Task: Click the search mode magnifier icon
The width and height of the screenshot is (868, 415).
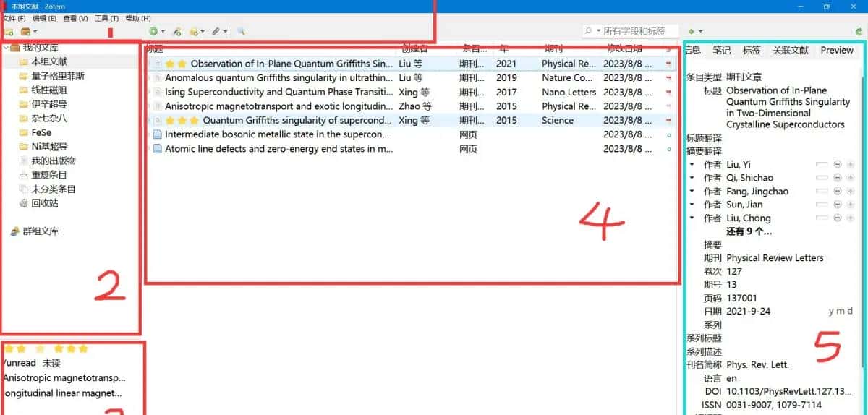Action: click(x=590, y=31)
